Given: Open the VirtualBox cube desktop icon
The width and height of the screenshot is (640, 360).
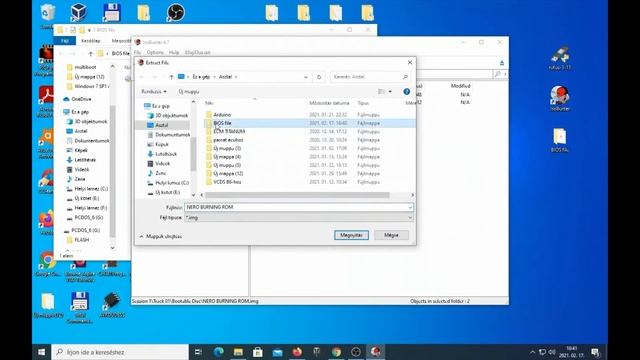Looking at the screenshot, I should (x=78, y=12).
